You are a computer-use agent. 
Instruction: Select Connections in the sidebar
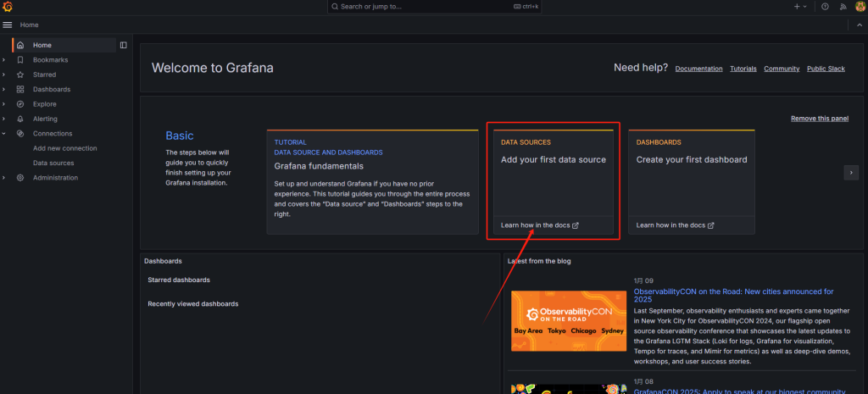coord(53,133)
